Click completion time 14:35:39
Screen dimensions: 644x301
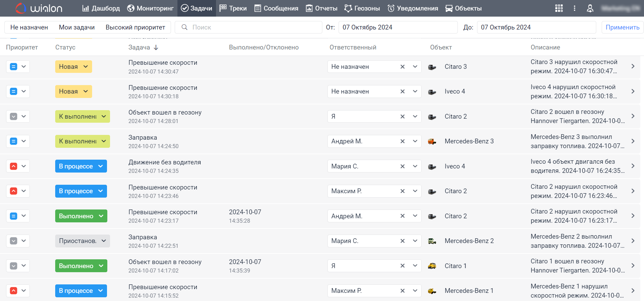[239, 271]
